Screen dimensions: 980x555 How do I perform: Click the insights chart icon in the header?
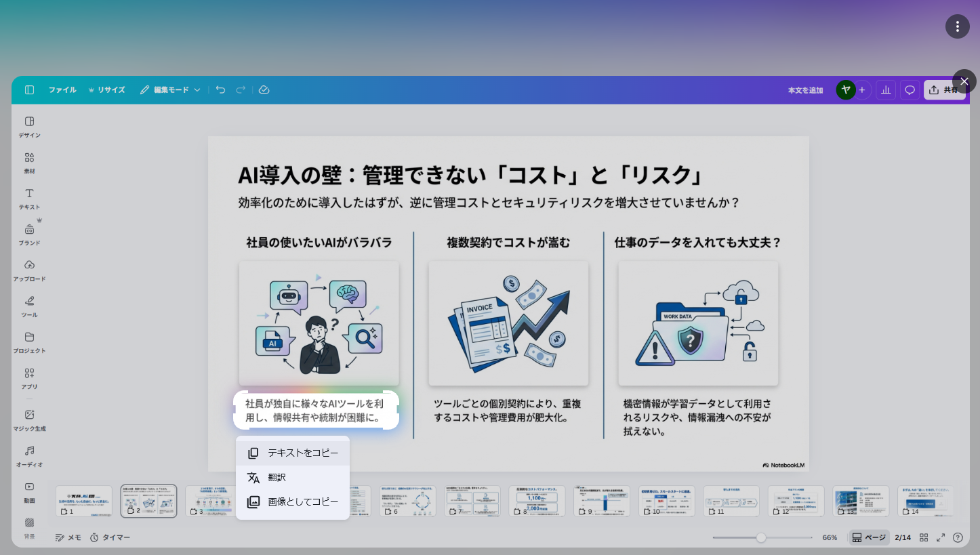coord(886,89)
